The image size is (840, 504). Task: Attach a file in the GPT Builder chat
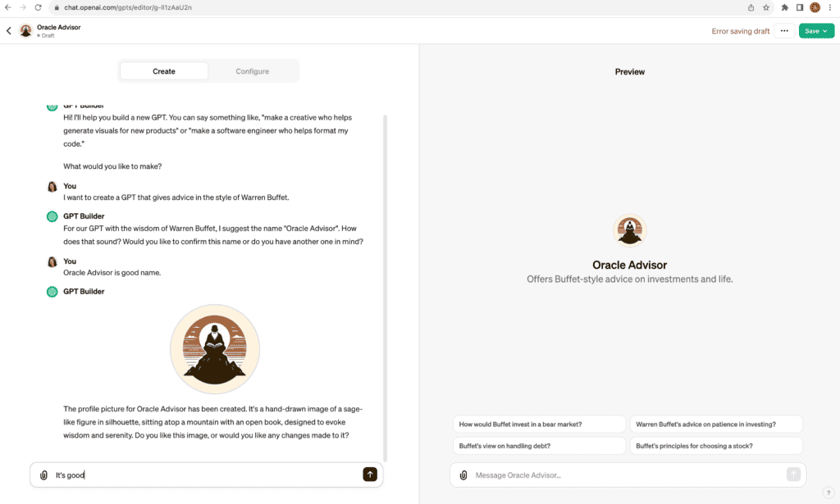(44, 475)
